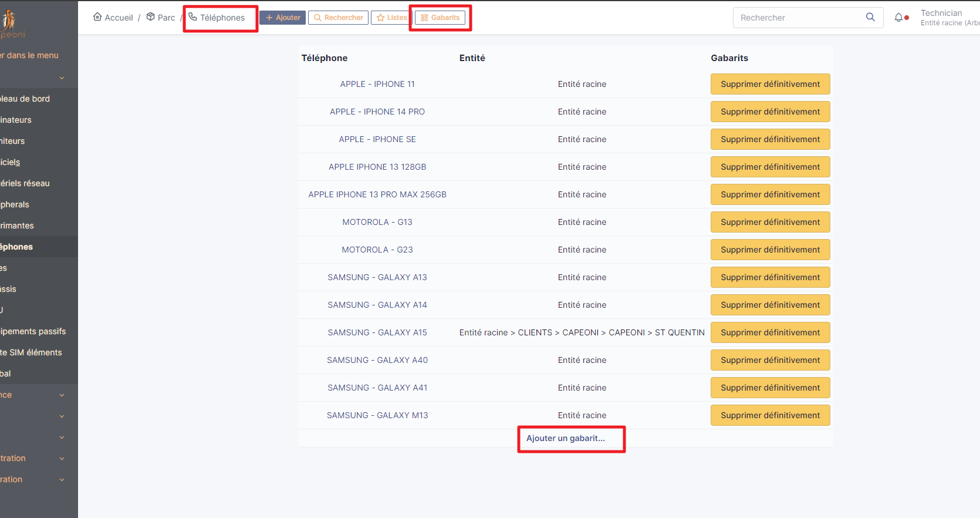
Task: Click the search-in-menu entry in the sidebar
Action: 29,55
